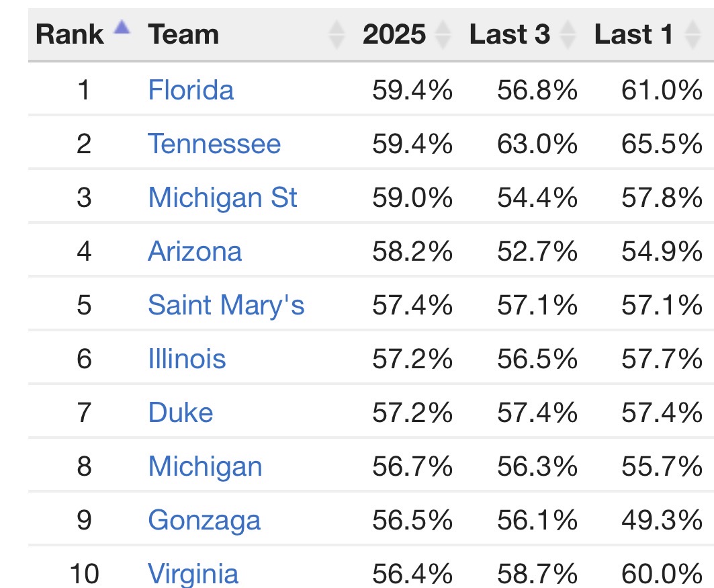
Task: Sort by Last 1 header label
Action: pyautogui.click(x=633, y=35)
